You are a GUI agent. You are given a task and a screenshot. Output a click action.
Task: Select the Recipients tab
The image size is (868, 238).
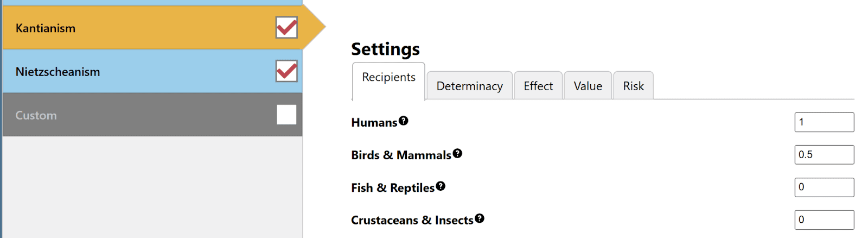click(388, 78)
